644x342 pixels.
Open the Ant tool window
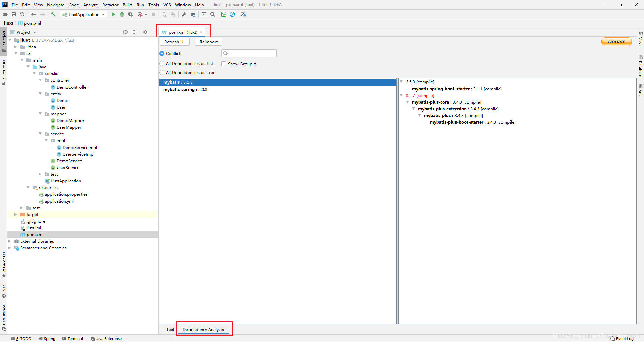[x=640, y=90]
